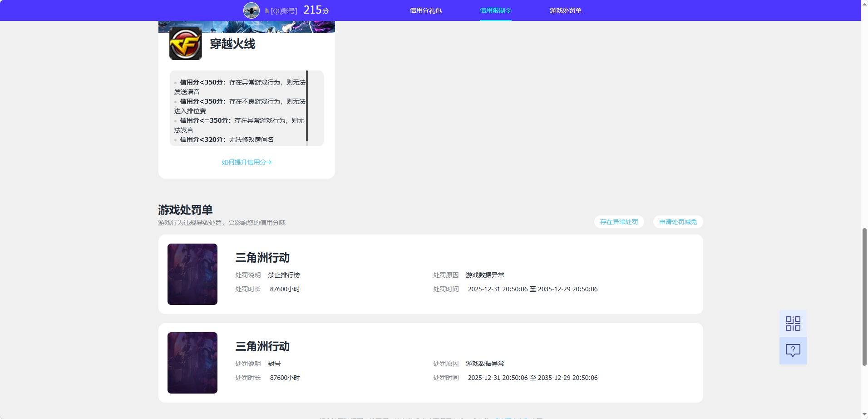Click thumbnail of 禁止排行榜 penalty card
868x419 pixels.
[192, 274]
